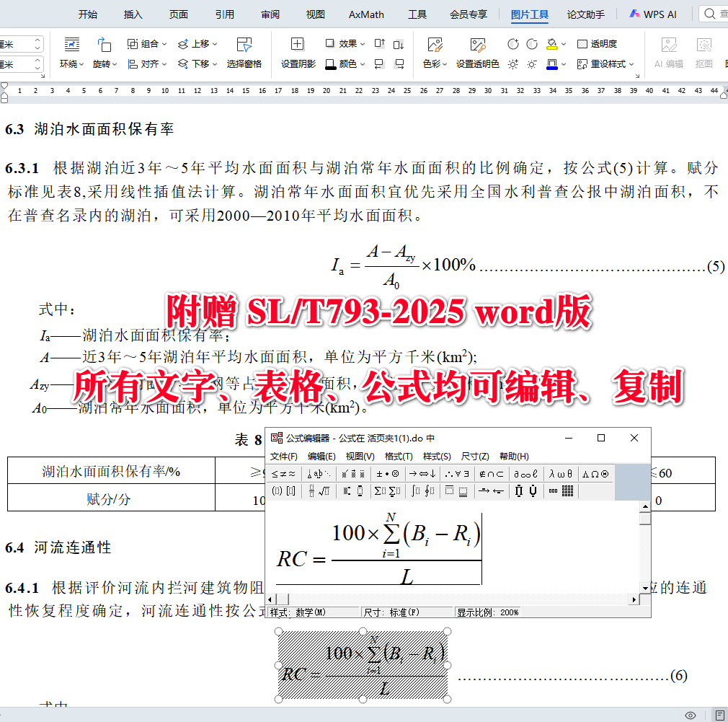Open the search icon in the tab bar
728x722 pixels.
click(x=709, y=14)
